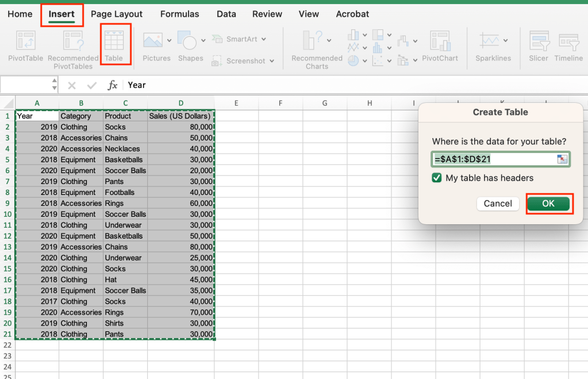Confirm table creation with OK

tap(548, 204)
